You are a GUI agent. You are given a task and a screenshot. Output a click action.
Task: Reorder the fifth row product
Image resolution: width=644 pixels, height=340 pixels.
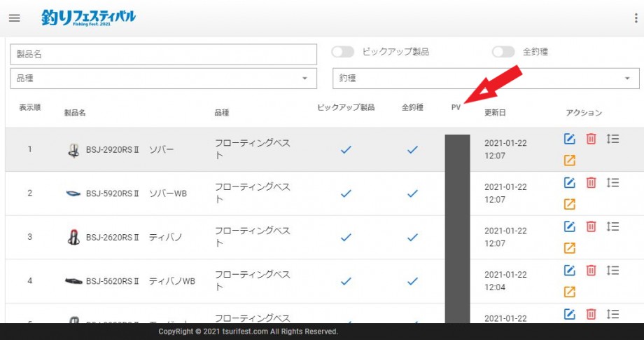[612, 315]
